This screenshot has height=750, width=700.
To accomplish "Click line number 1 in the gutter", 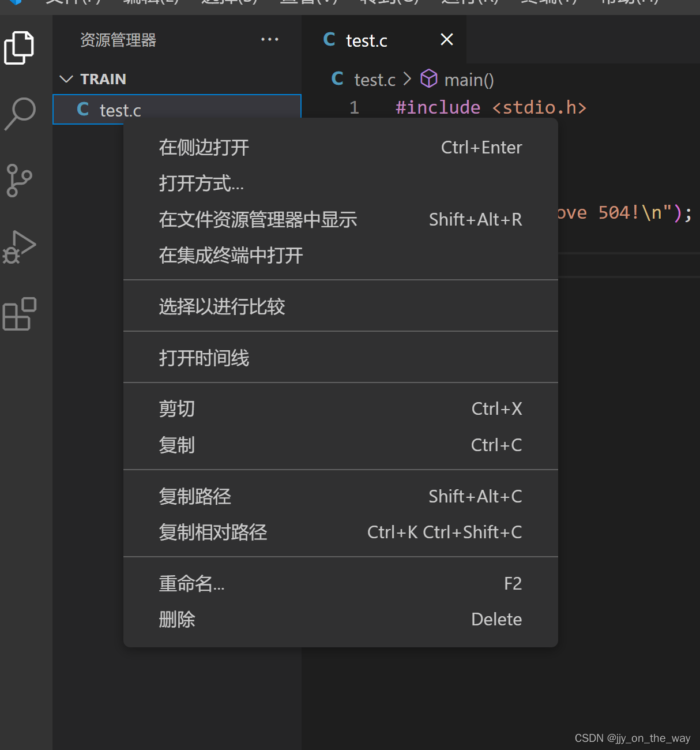I will click(354, 108).
